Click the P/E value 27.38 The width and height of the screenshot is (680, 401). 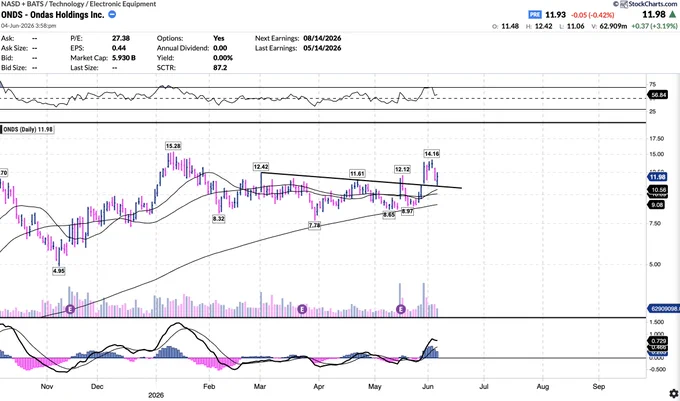[121, 38]
